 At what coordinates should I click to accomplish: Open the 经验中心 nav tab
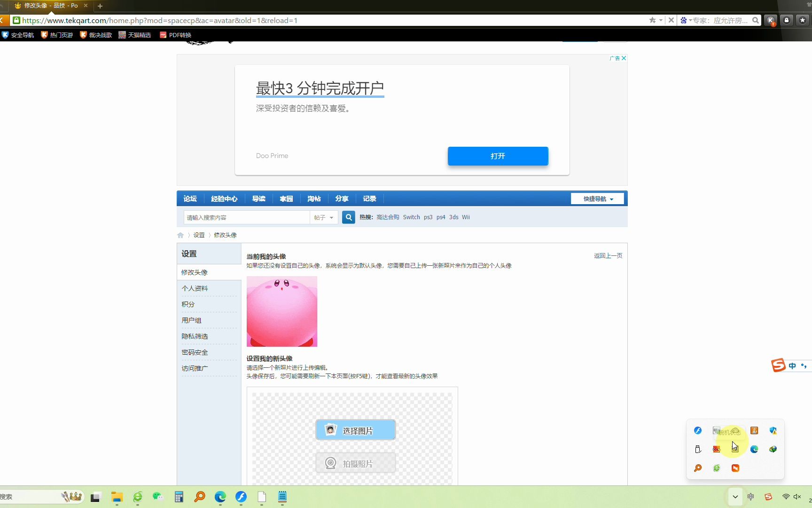coord(224,199)
